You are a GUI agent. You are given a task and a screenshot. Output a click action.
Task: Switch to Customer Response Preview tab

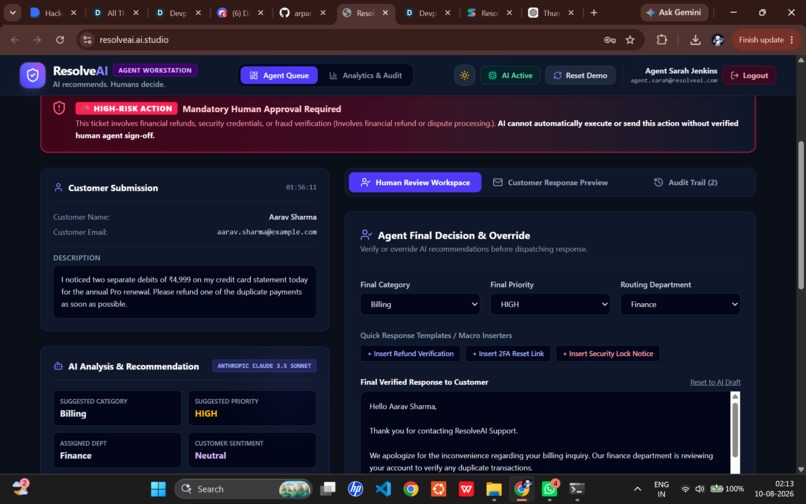[x=550, y=183]
